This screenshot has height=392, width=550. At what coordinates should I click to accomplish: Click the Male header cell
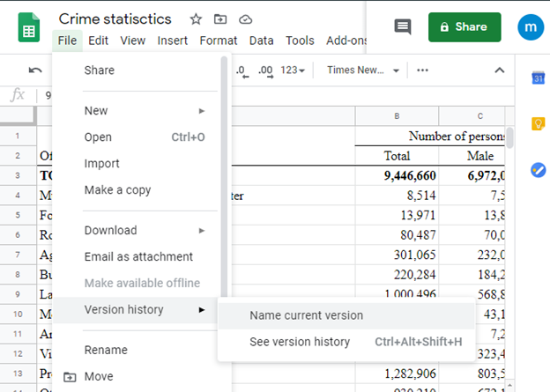[x=472, y=156]
